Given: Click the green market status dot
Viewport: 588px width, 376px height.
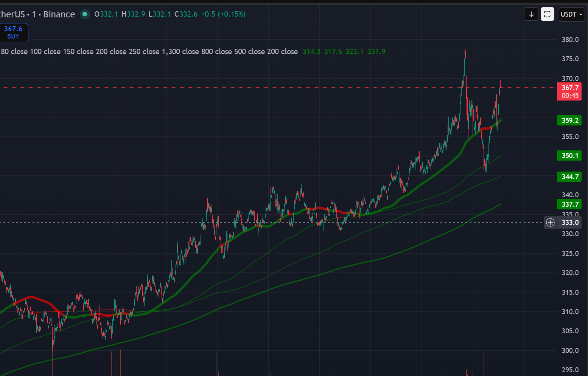Looking at the screenshot, I should click(85, 14).
